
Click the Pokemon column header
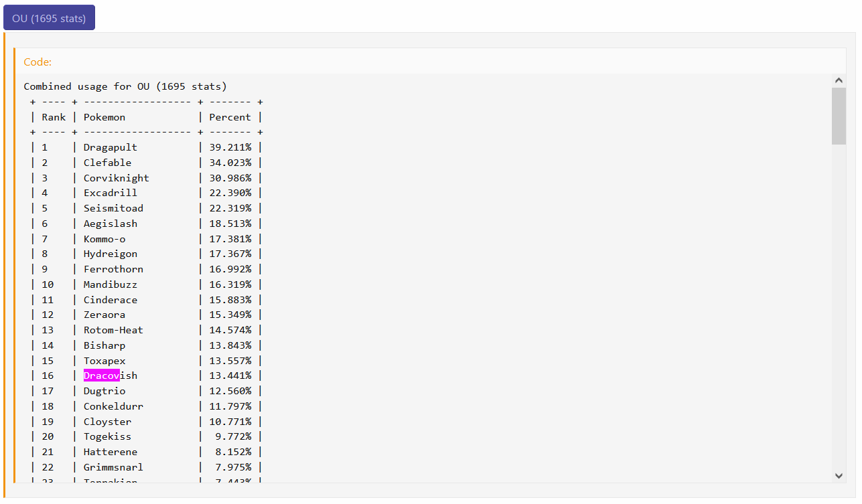pos(104,117)
